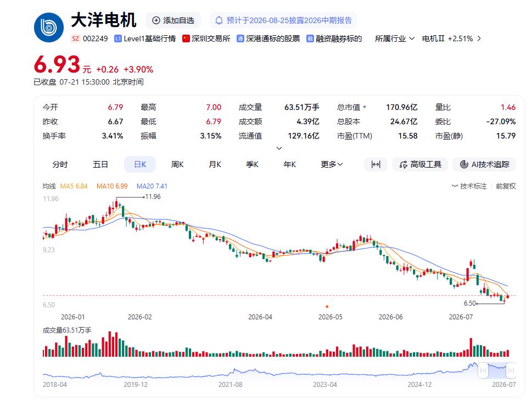Click the 2026-04 date axis label

(x=260, y=317)
